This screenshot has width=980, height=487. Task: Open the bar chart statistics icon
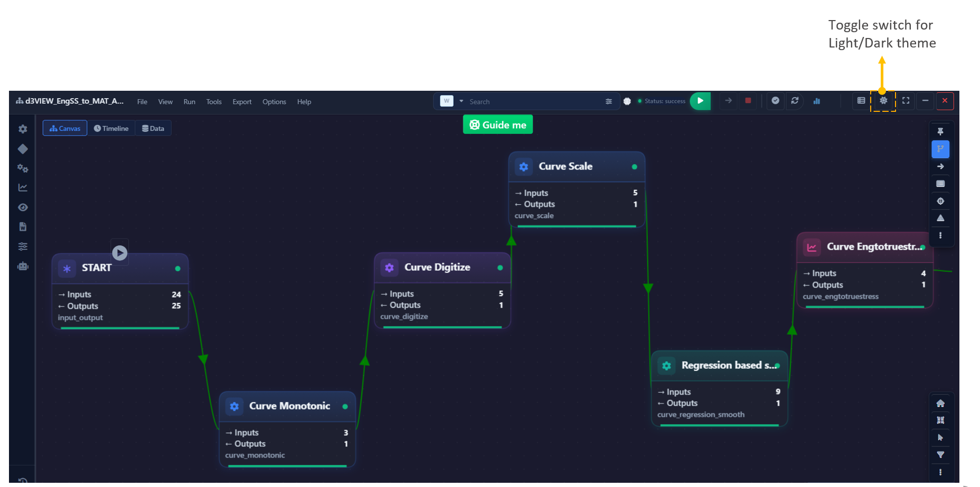pyautogui.click(x=817, y=101)
